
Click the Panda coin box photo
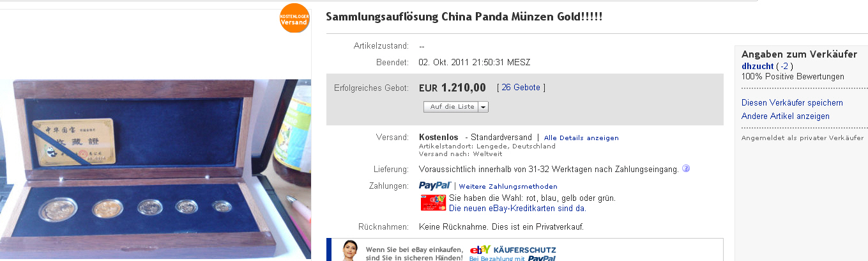click(155, 170)
